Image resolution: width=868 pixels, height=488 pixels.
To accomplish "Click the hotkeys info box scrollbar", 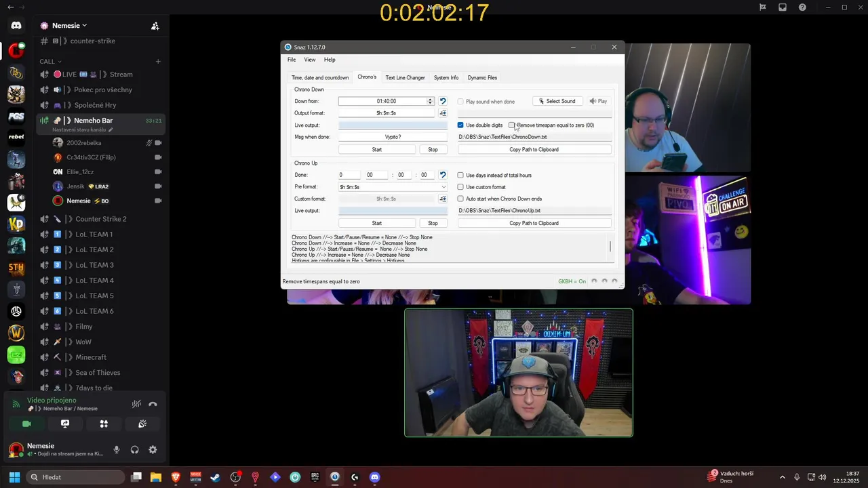I will pyautogui.click(x=610, y=247).
